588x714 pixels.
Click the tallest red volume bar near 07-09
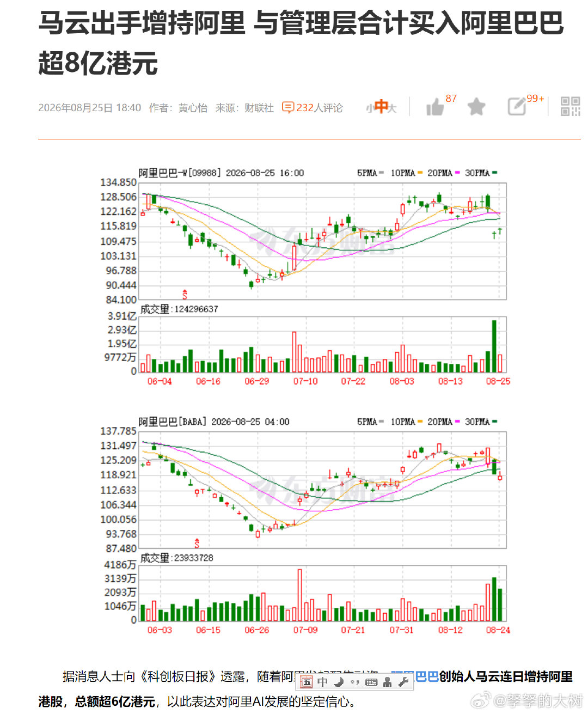pos(299,595)
